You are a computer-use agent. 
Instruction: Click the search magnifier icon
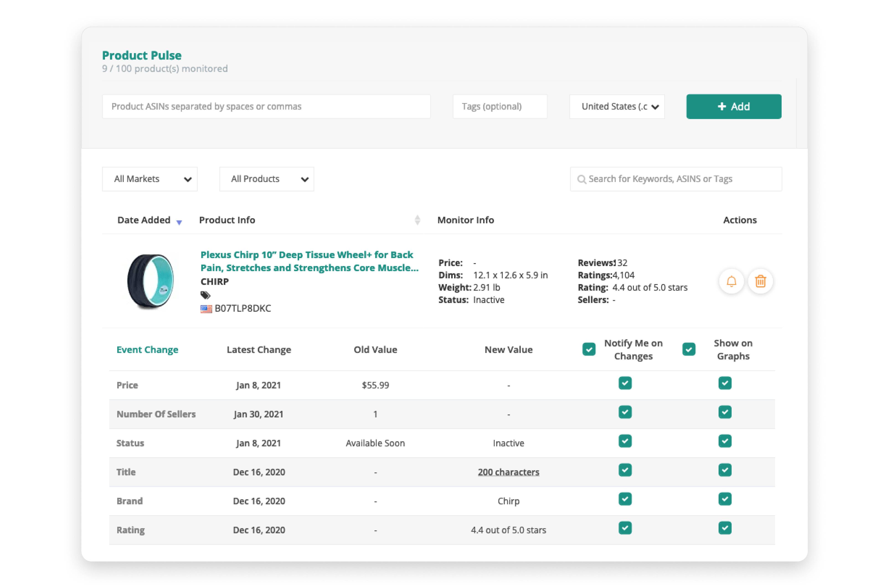[581, 179]
